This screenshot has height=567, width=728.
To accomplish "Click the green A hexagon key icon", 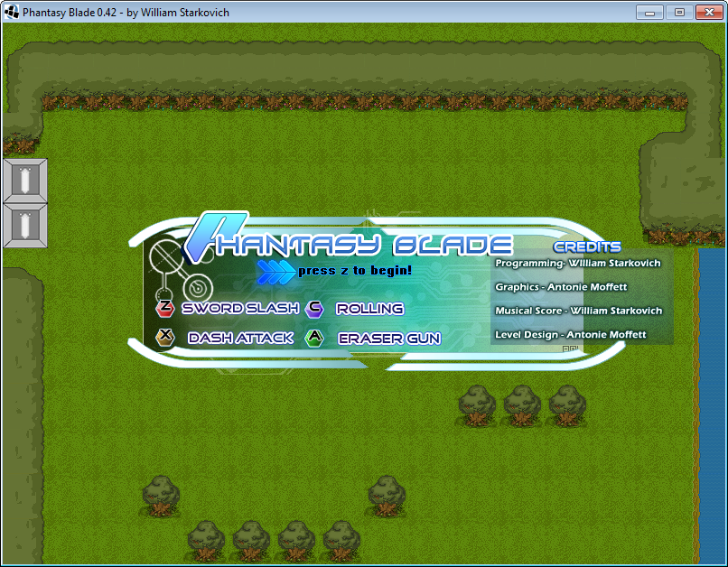I will [x=314, y=338].
